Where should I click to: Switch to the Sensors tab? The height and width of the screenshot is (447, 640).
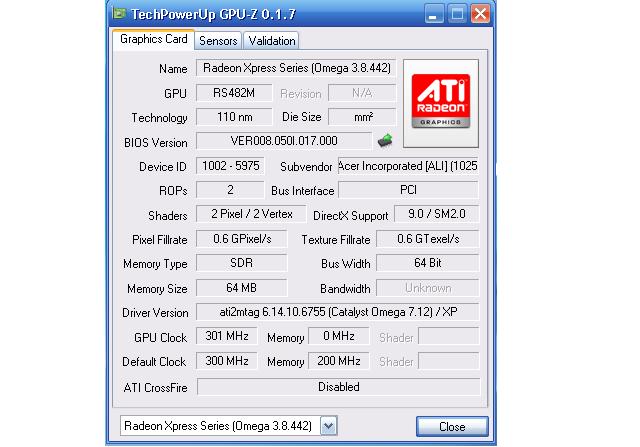pyautogui.click(x=218, y=41)
